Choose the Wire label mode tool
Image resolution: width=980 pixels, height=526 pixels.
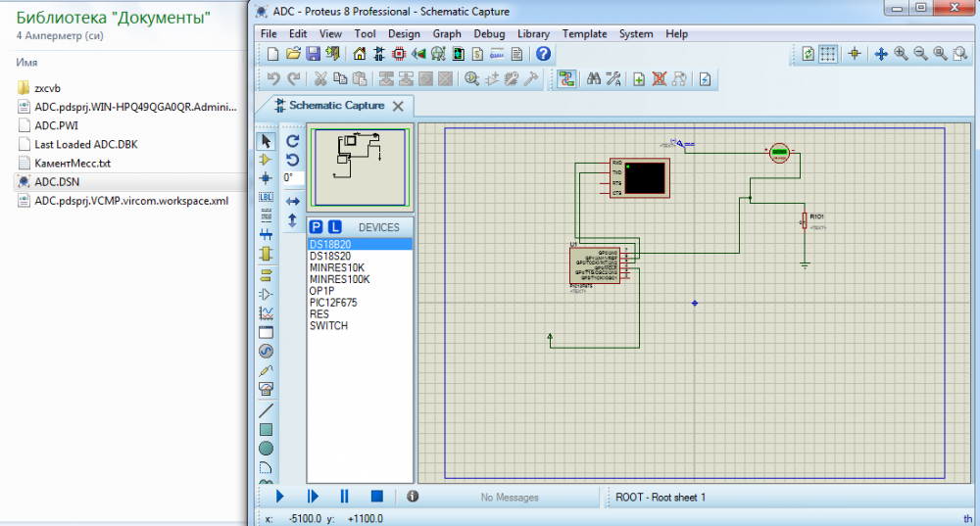tap(266, 197)
